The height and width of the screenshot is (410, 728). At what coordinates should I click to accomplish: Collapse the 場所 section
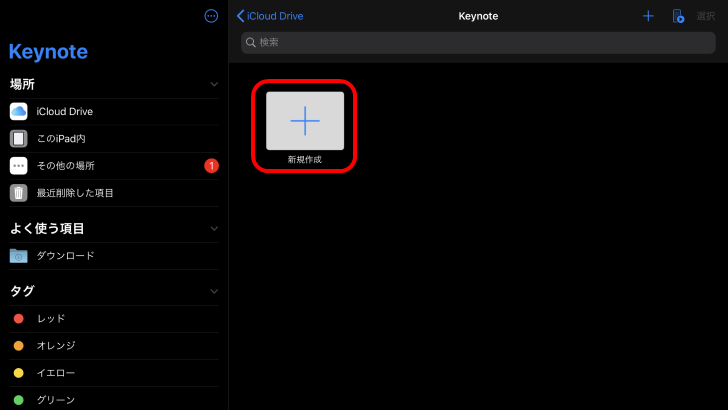[214, 85]
